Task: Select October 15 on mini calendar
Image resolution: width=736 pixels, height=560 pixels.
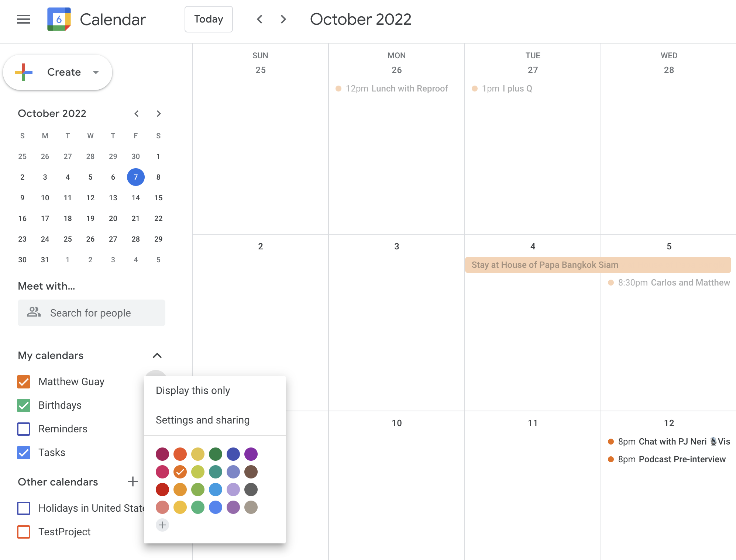Action: coord(158,198)
